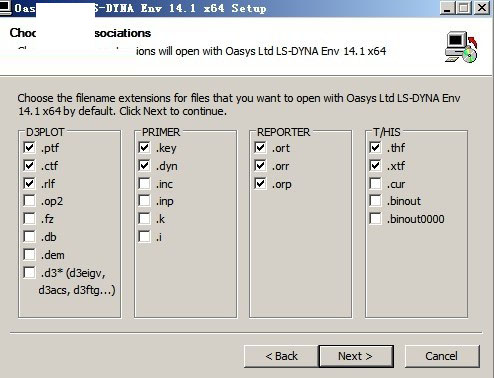Cancel the setup wizard
The height and width of the screenshot is (378, 494).
[x=442, y=356]
